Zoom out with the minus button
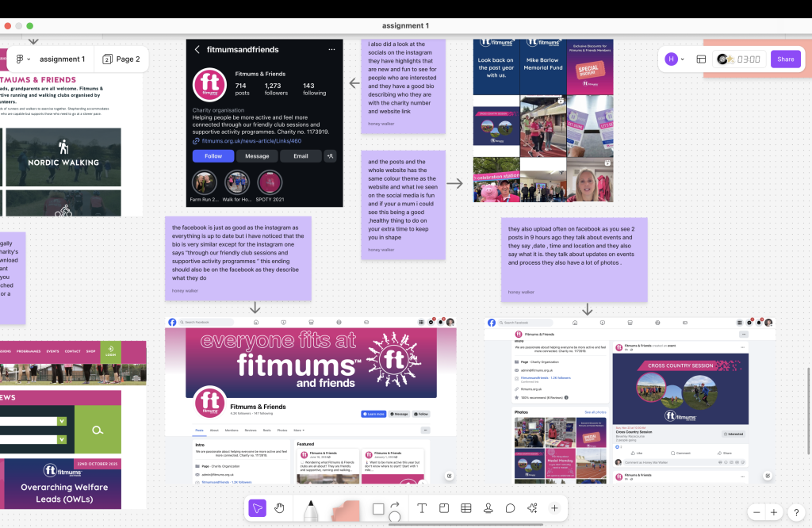812x528 pixels. pos(757,512)
